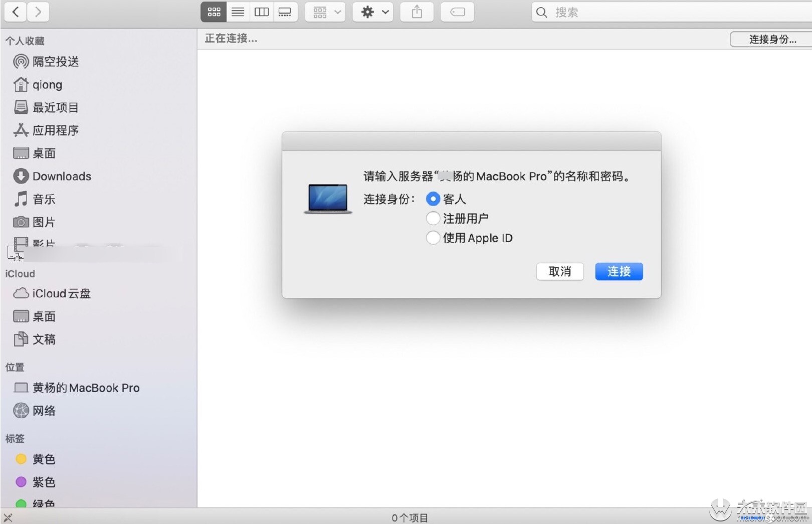Open the group-by arrangement dropdown

[326, 12]
